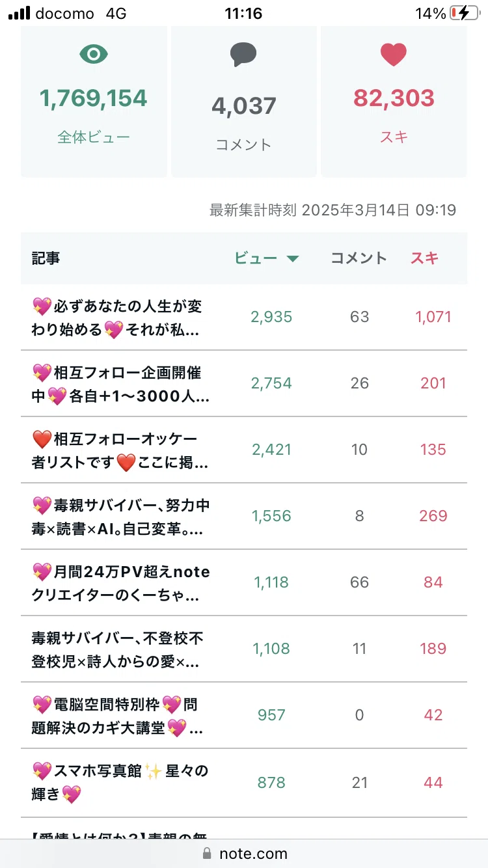Open the スキ total 82,303 card
Viewport: 488px width, 868px height.
(394, 101)
